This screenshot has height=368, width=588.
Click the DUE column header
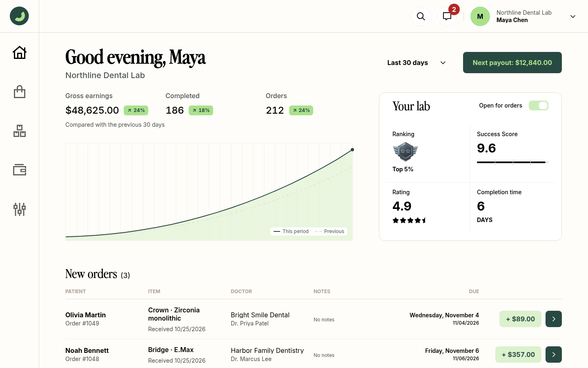point(474,292)
